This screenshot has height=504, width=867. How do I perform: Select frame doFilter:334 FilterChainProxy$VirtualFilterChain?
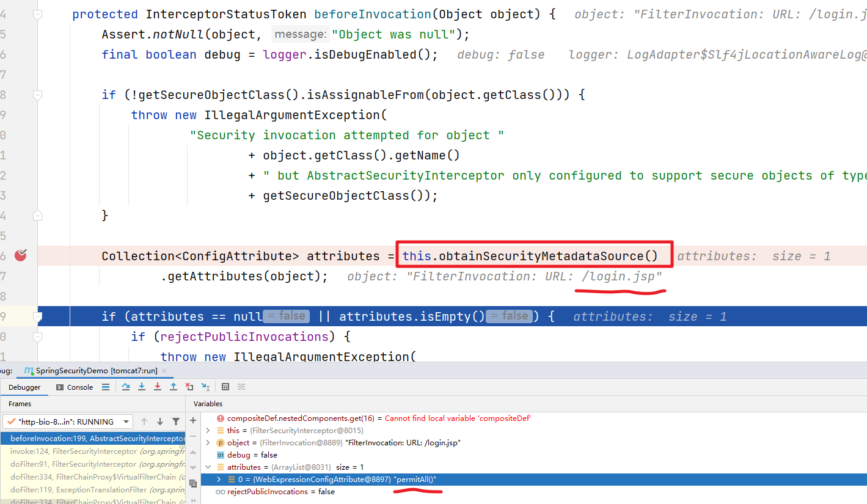point(93,477)
